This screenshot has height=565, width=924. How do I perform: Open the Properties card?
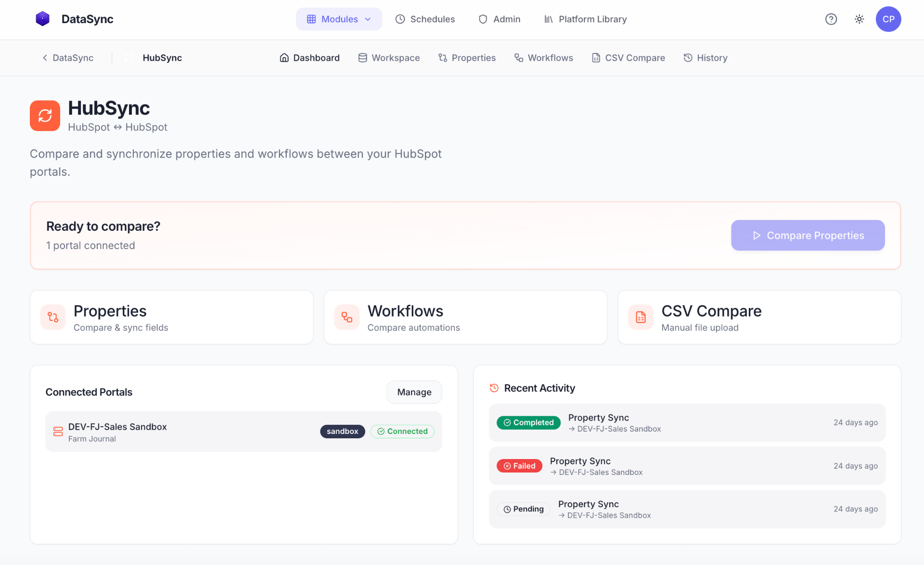tap(171, 317)
